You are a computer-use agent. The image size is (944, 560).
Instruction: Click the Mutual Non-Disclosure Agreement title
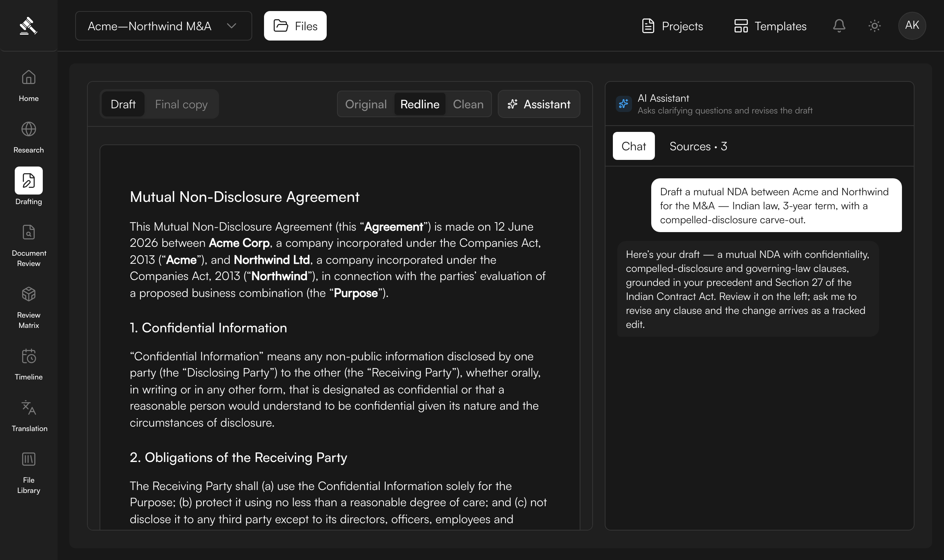[x=244, y=197]
